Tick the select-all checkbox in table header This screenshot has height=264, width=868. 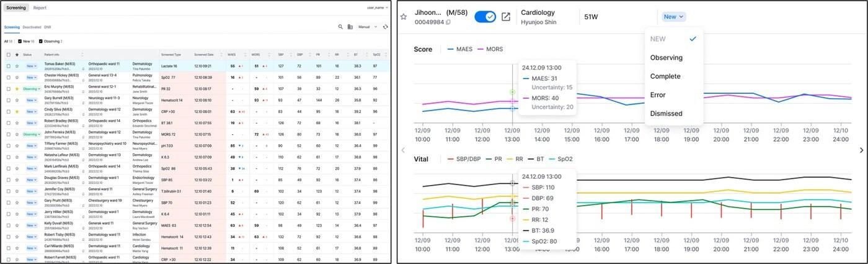coord(8,55)
